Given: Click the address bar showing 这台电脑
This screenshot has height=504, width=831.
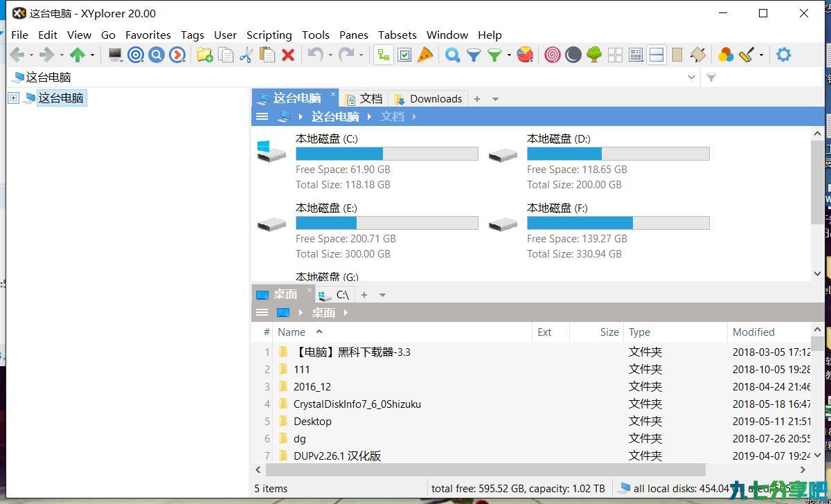Looking at the screenshot, I should [x=346, y=78].
